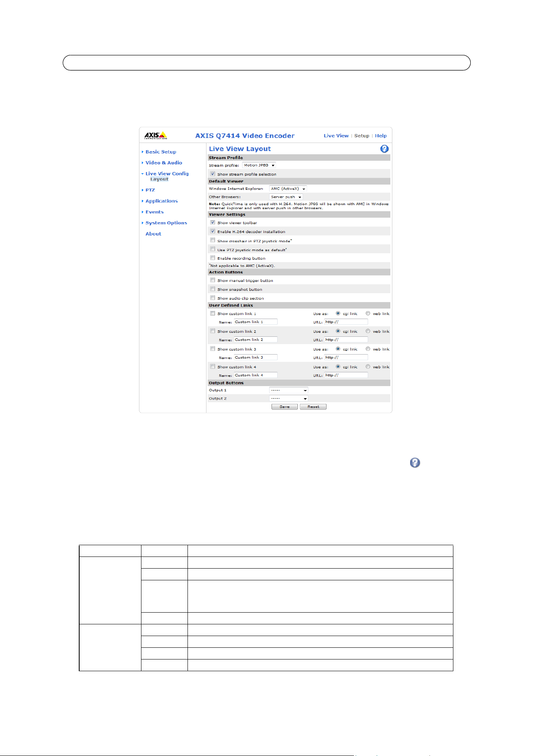Toggle Show stream profile selection checkbox
The height and width of the screenshot is (756, 535).
pos(213,174)
